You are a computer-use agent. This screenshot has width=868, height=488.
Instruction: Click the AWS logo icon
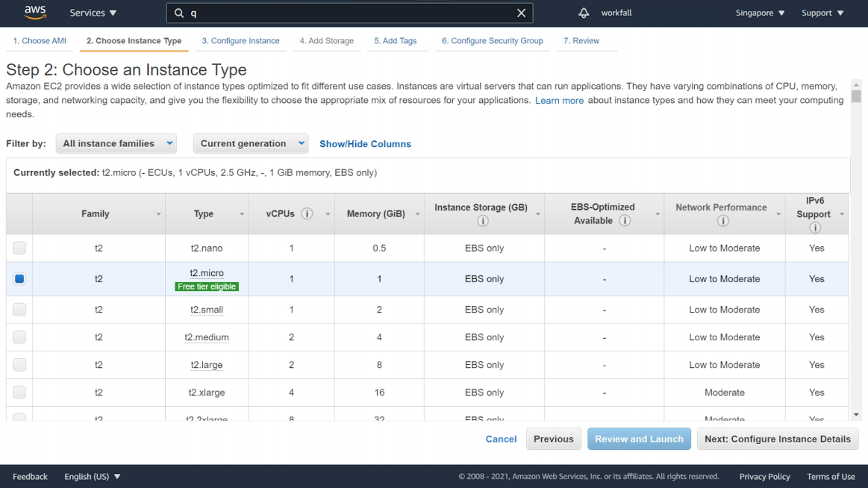(x=35, y=12)
